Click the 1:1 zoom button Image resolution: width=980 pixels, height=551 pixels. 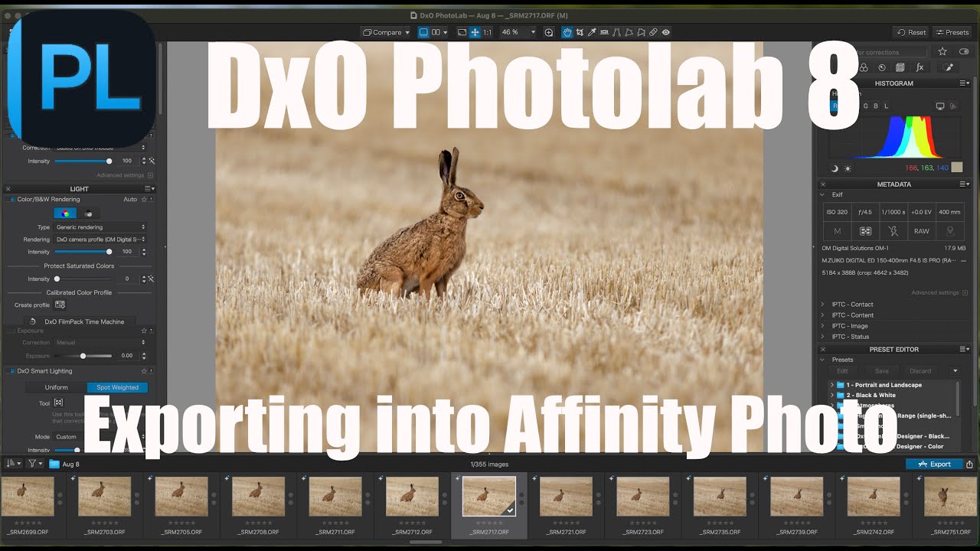488,32
